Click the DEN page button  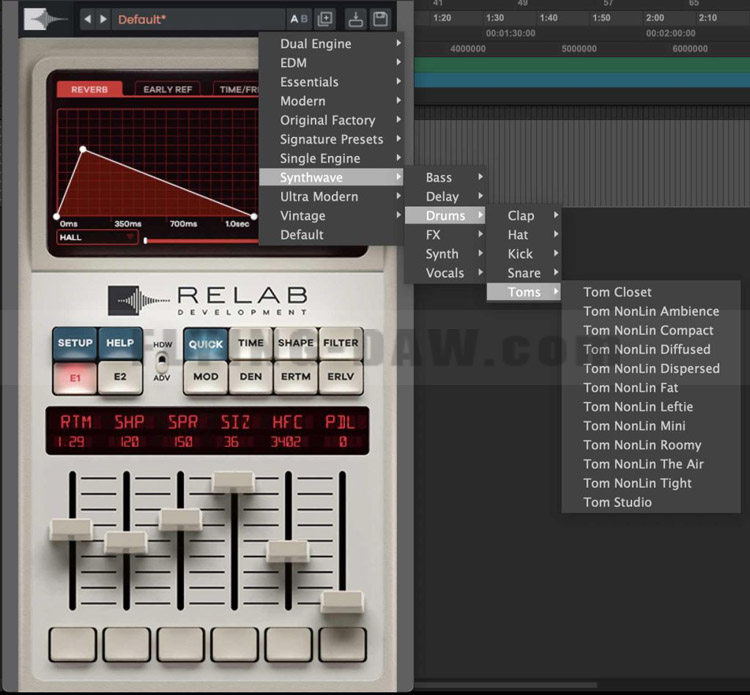pos(251,377)
